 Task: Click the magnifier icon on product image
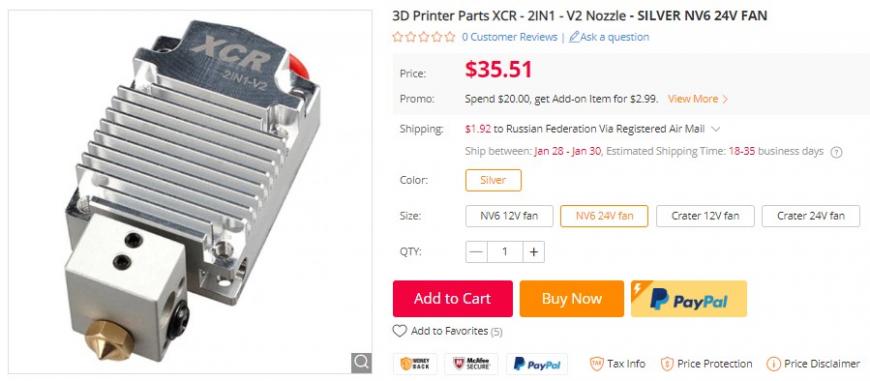(x=361, y=363)
